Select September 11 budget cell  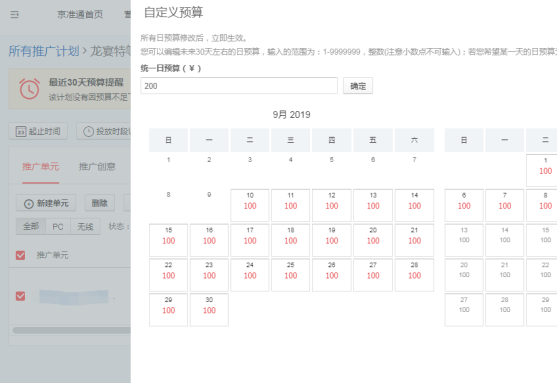tap(291, 205)
